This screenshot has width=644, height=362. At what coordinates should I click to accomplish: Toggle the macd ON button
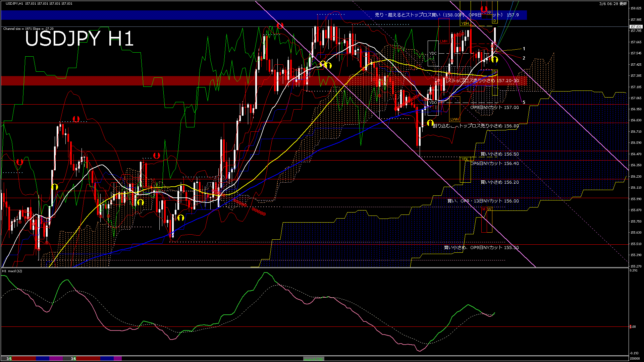click(314, 359)
